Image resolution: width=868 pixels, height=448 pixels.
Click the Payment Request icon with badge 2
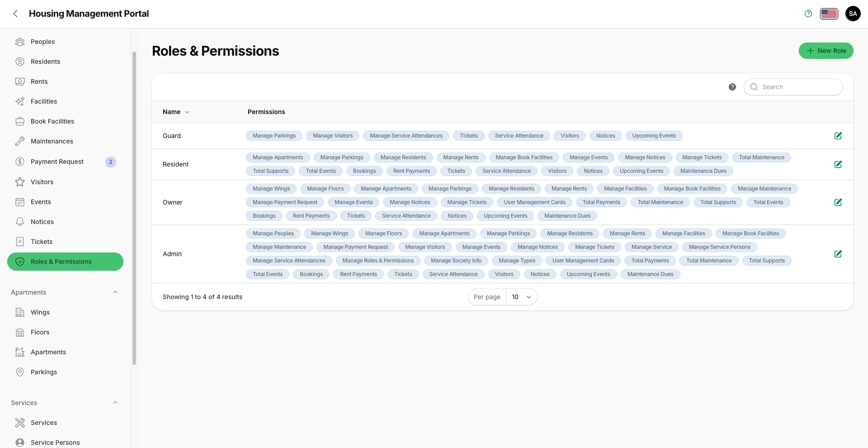click(x=20, y=162)
